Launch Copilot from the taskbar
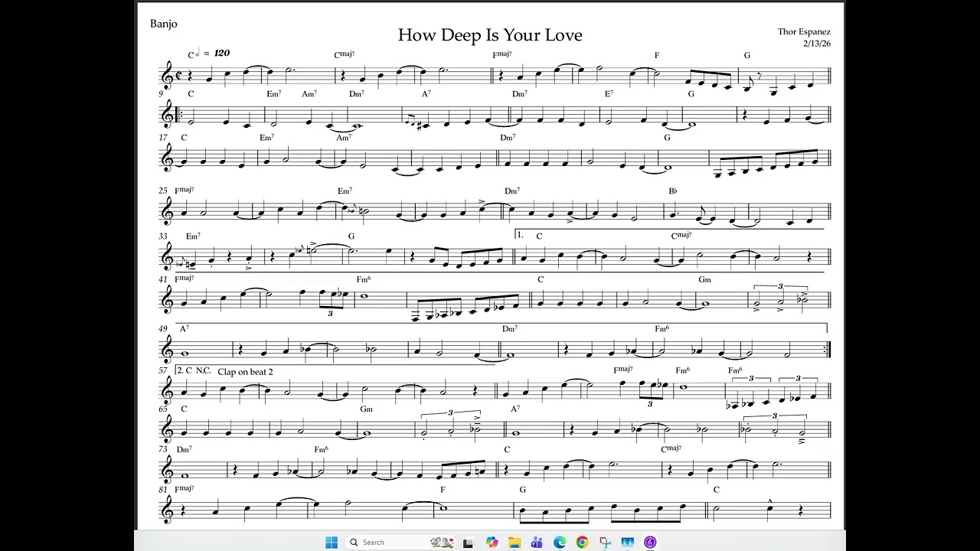Viewport: 980px width, 551px height. pos(492,542)
